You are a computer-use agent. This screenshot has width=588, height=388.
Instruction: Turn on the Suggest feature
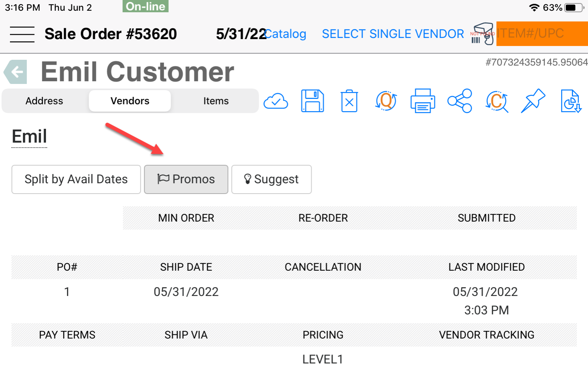coord(271,179)
